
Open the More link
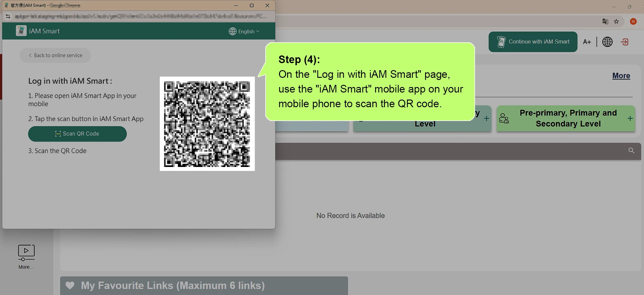pyautogui.click(x=621, y=76)
